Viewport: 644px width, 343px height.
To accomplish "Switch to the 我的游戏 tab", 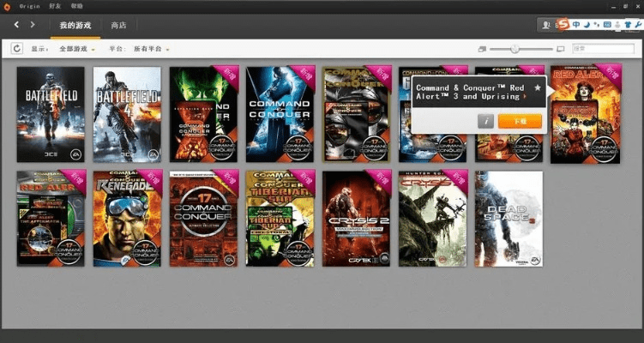I will point(75,25).
